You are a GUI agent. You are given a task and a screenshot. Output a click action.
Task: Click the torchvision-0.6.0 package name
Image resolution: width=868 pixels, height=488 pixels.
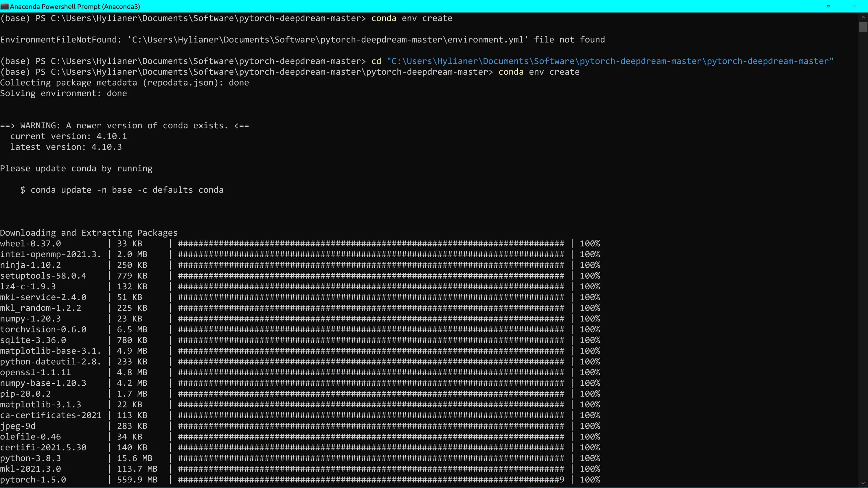[43, 329]
